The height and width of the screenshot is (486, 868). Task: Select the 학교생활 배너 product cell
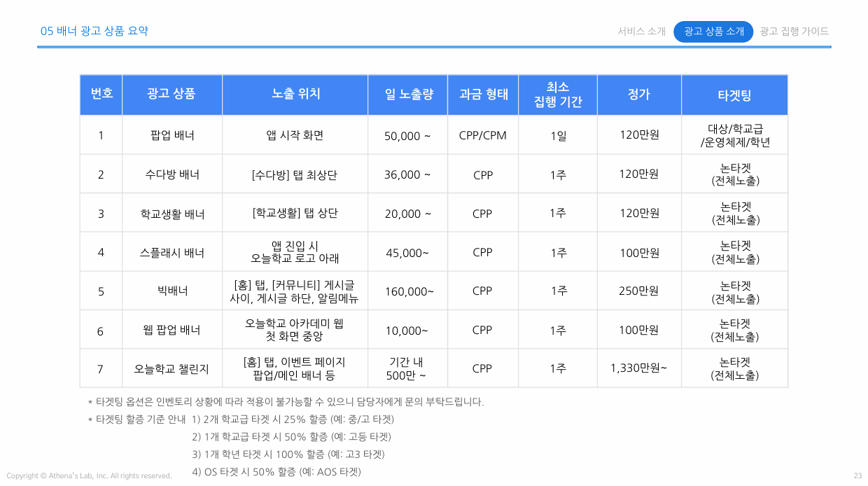coord(172,214)
